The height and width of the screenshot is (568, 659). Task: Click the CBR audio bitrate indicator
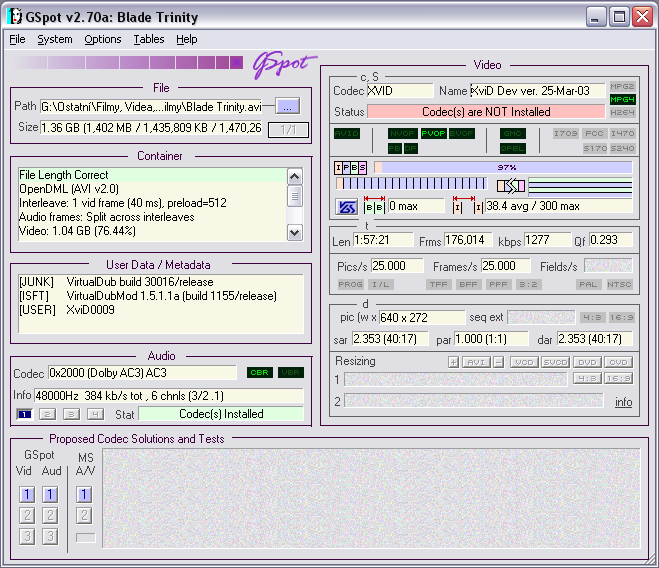click(260, 373)
